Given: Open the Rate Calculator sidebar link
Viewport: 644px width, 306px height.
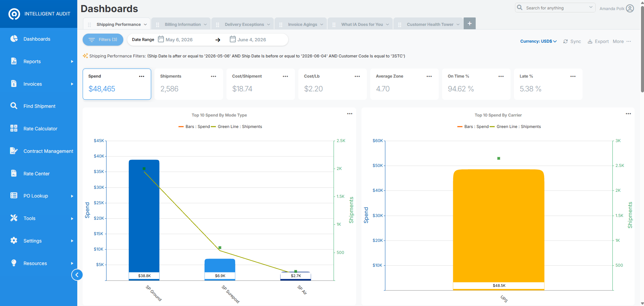Looking at the screenshot, I should (40, 129).
